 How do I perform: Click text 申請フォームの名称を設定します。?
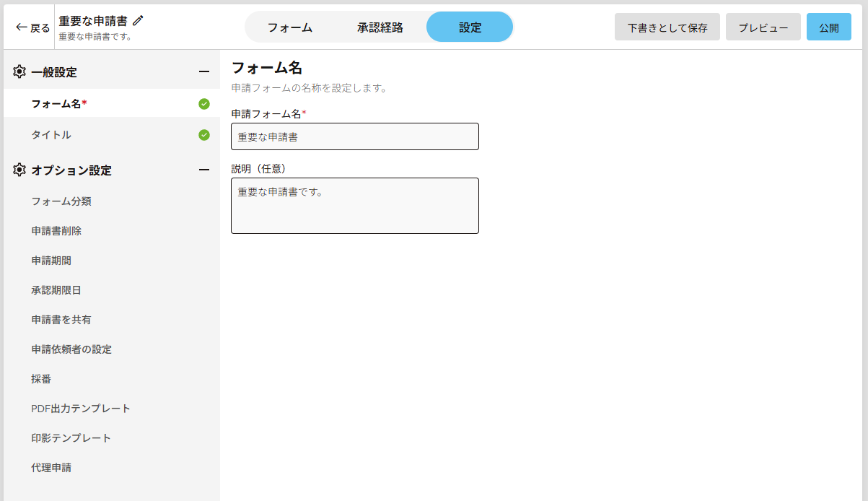[310, 89]
